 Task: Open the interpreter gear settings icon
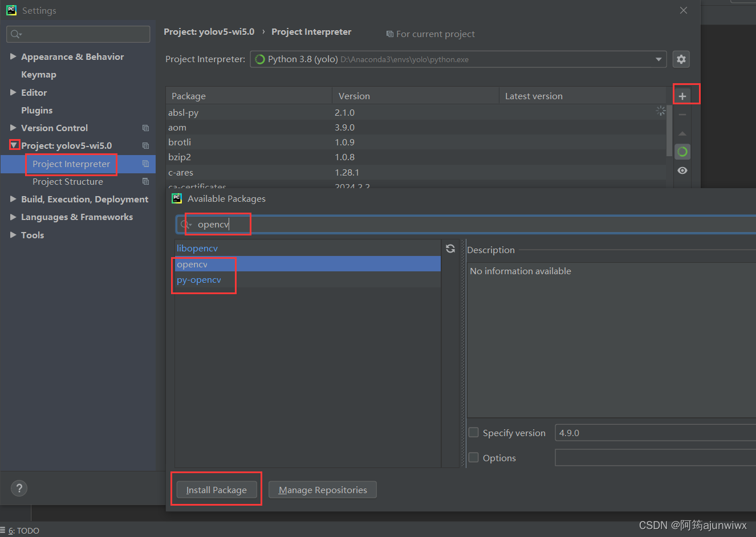[681, 59]
